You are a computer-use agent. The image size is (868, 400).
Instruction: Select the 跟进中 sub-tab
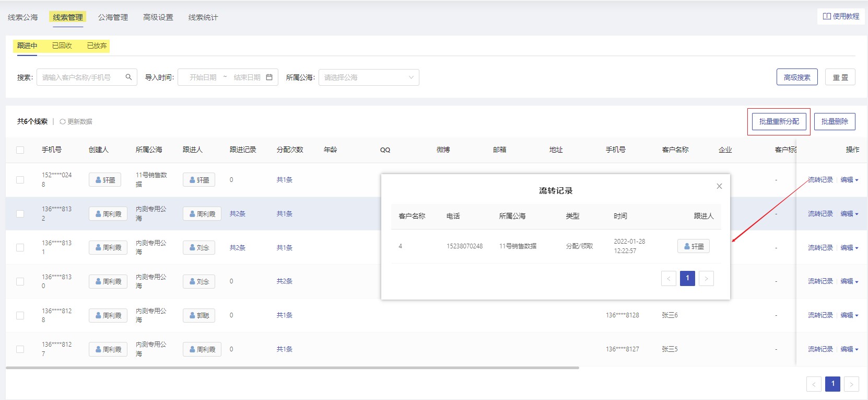coord(27,45)
